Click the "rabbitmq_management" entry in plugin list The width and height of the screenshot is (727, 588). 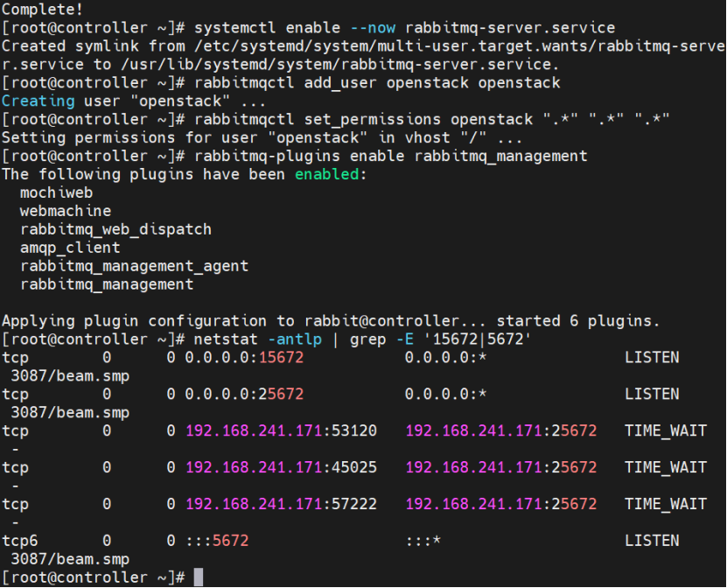[107, 284]
